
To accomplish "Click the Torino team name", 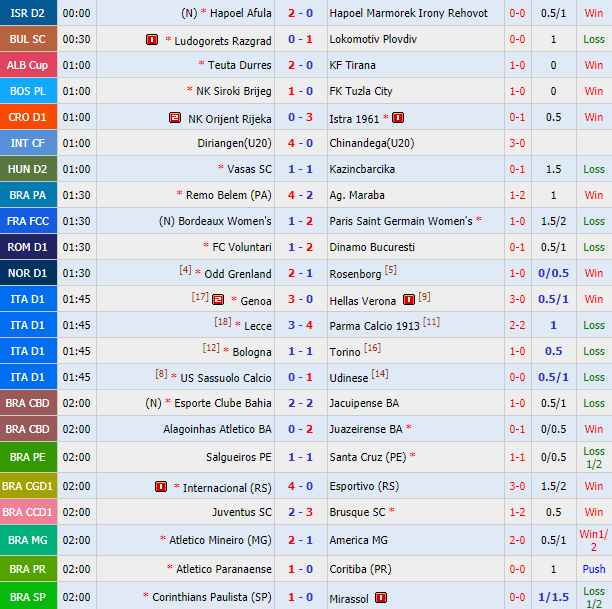I will coord(345,352).
